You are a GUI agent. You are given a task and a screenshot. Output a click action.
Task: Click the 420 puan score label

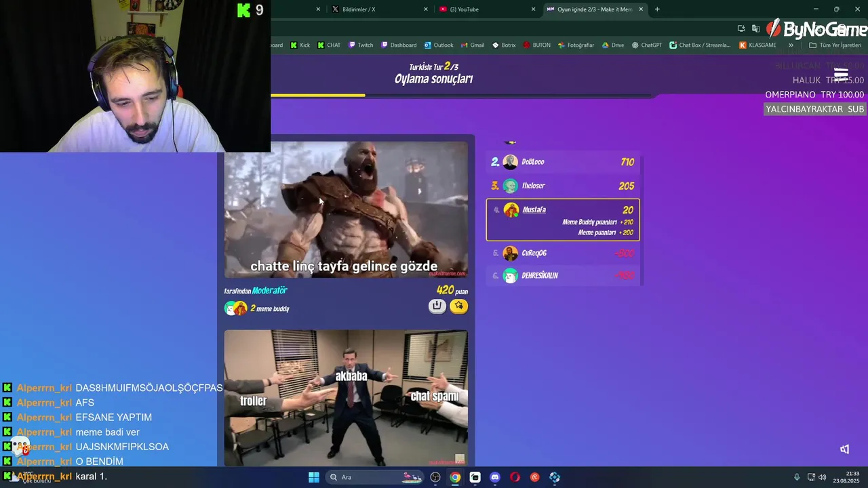tap(452, 291)
